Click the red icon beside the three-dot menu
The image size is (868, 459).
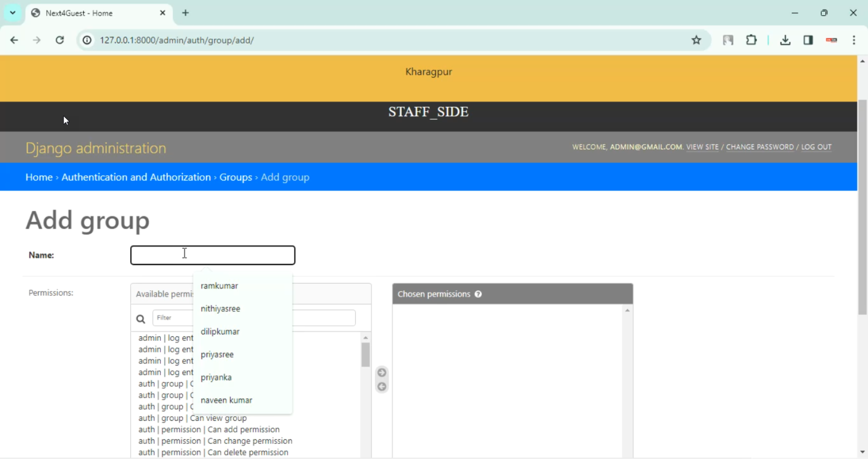(832, 40)
